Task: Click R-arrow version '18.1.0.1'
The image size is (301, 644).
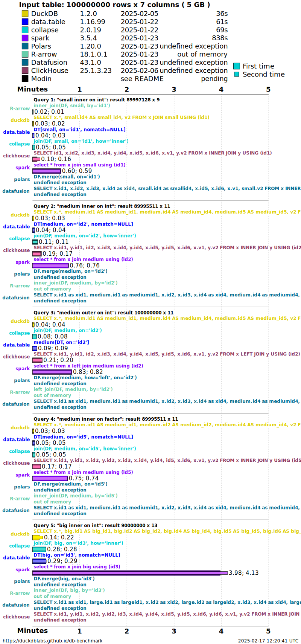Action: [x=93, y=54]
